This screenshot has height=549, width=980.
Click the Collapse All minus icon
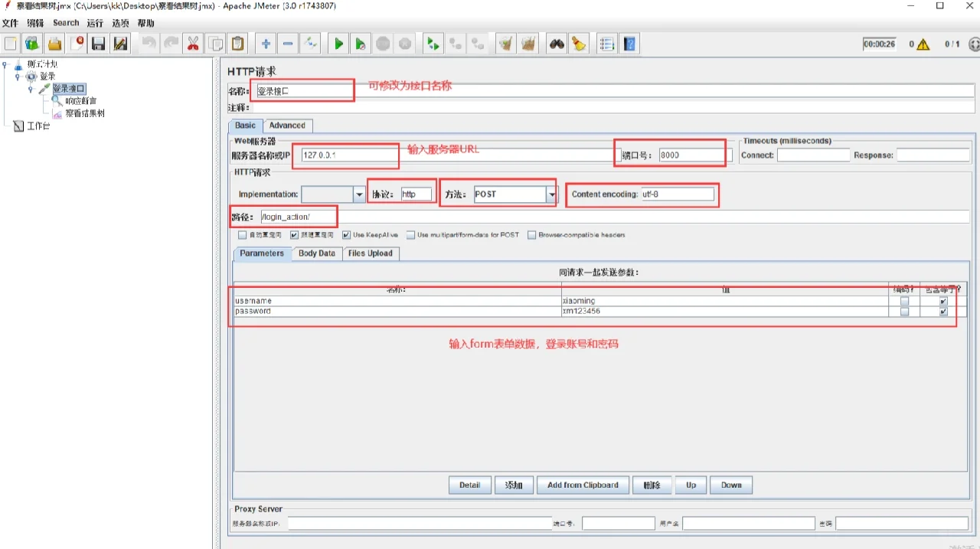tap(288, 44)
